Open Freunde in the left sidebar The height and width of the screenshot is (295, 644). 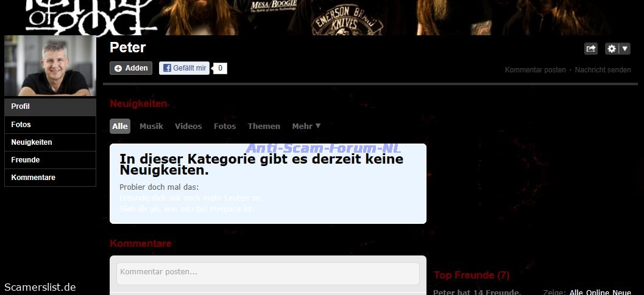[x=50, y=160]
